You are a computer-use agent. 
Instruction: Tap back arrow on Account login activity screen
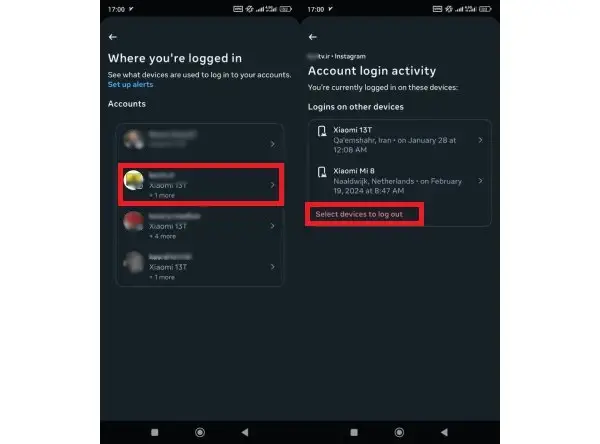point(313,37)
